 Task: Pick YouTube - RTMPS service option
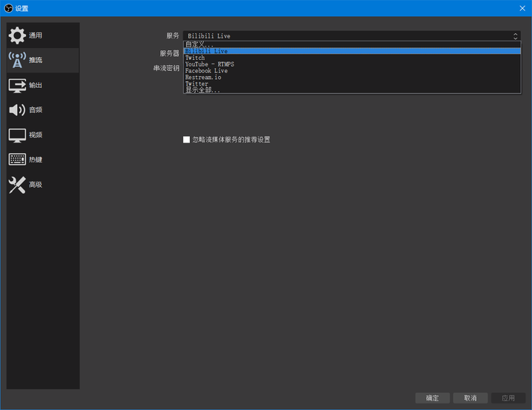[352, 64]
